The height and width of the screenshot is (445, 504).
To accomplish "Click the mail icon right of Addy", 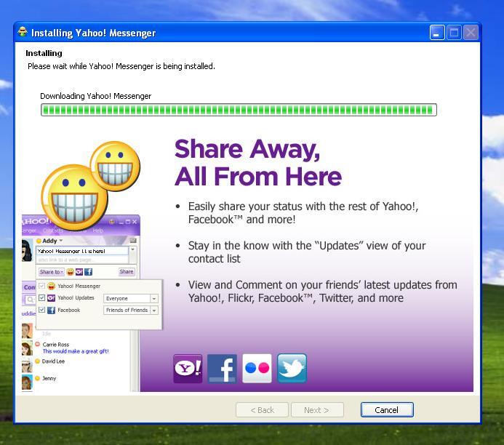I will pos(133,241).
